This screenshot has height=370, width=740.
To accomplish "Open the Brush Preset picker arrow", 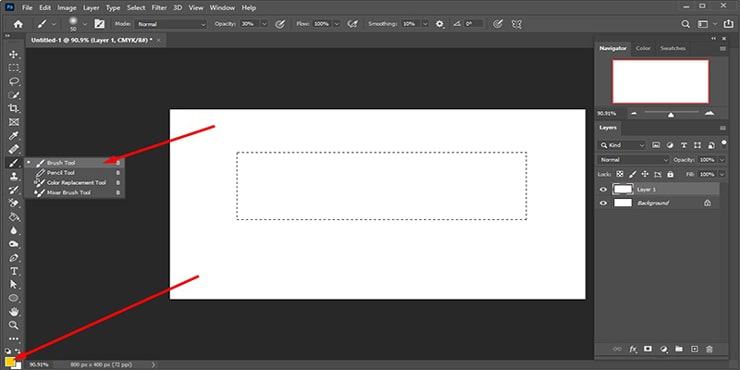I will 84,24.
